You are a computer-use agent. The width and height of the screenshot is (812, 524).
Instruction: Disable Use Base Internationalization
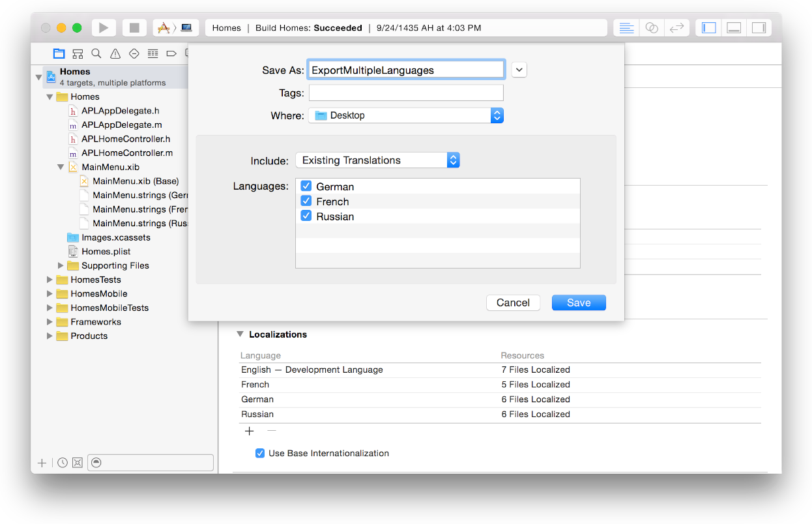click(260, 453)
